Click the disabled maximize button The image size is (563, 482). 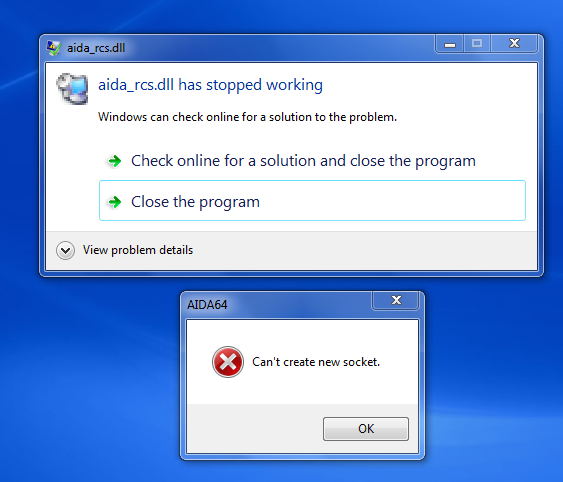(x=477, y=43)
